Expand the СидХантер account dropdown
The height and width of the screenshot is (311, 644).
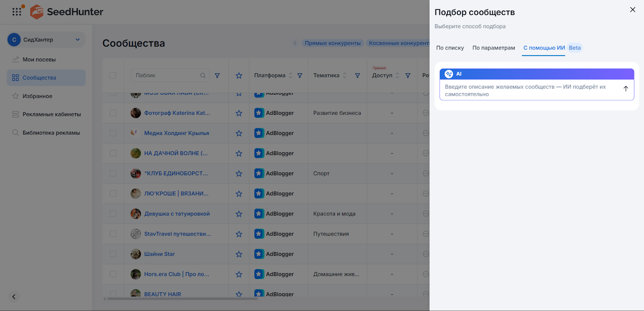pos(78,39)
